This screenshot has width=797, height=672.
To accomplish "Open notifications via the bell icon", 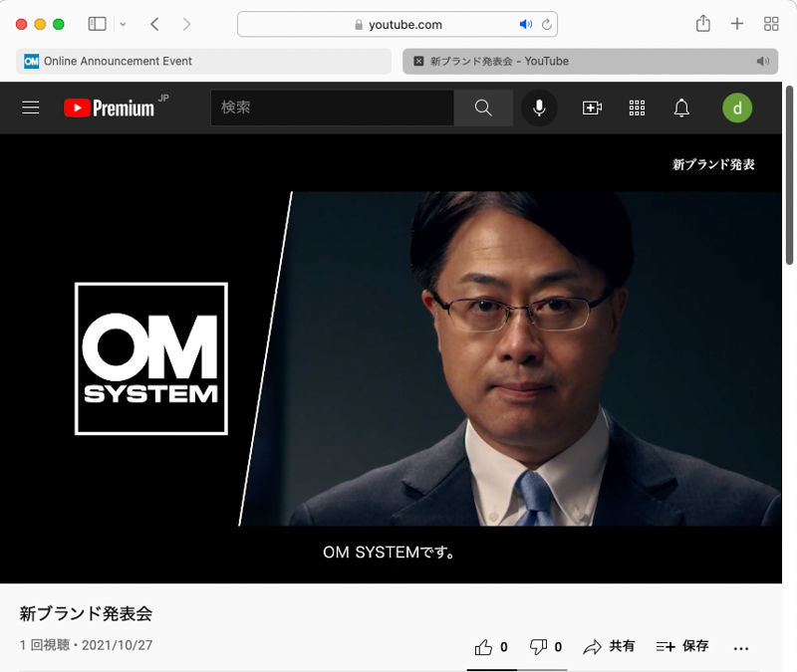I will pyautogui.click(x=681, y=108).
